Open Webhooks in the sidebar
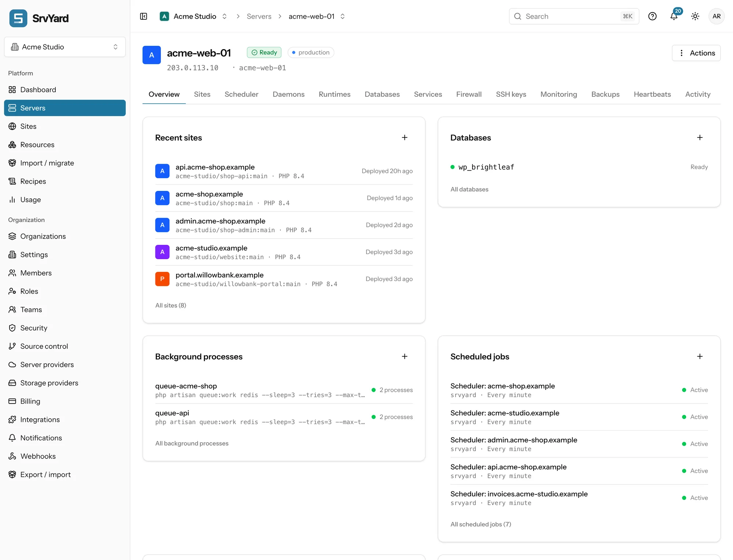The image size is (733, 560). (65, 456)
